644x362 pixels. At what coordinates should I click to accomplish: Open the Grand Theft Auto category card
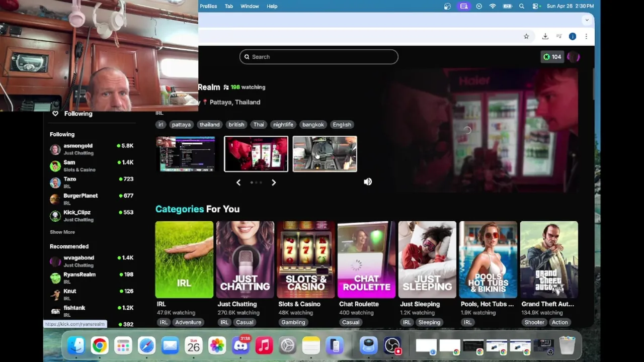click(x=549, y=259)
